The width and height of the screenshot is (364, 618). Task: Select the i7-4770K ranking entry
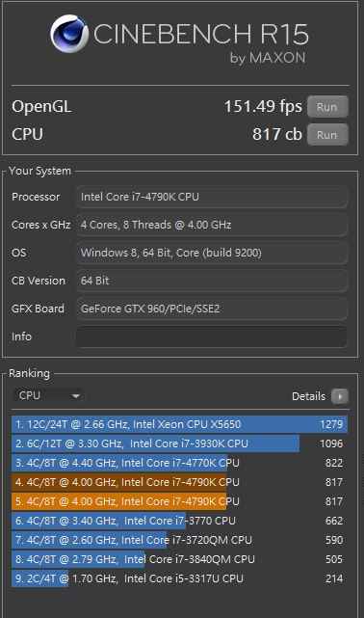pos(179,463)
